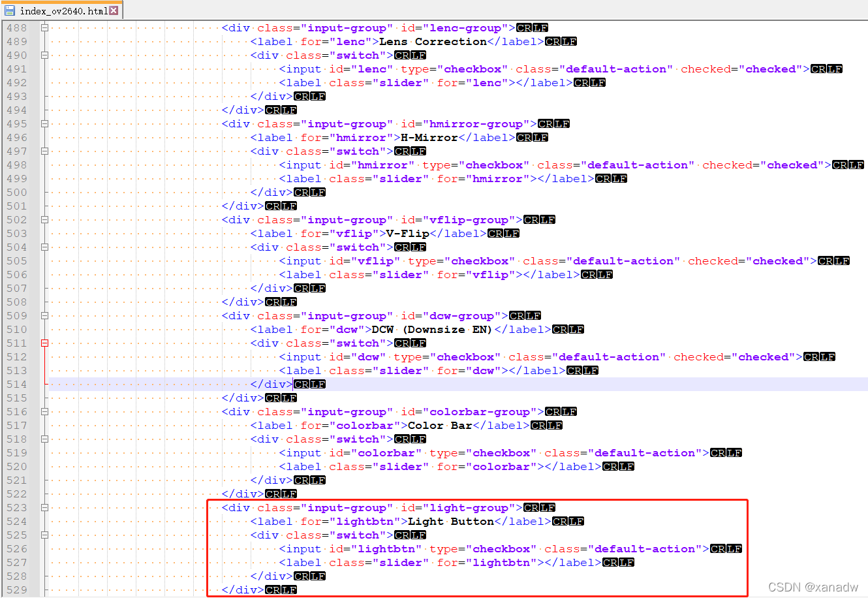868x598 pixels.
Task: Click the save-state disk icon on the tab
Action: pyautogui.click(x=10, y=10)
